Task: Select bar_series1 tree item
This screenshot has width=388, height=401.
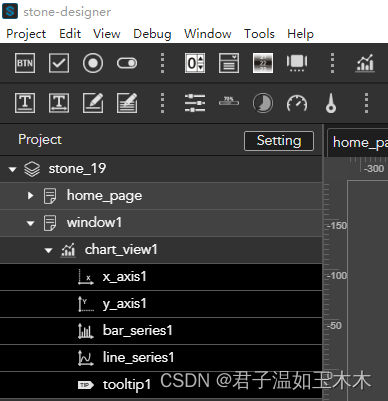Action: [x=161, y=331]
